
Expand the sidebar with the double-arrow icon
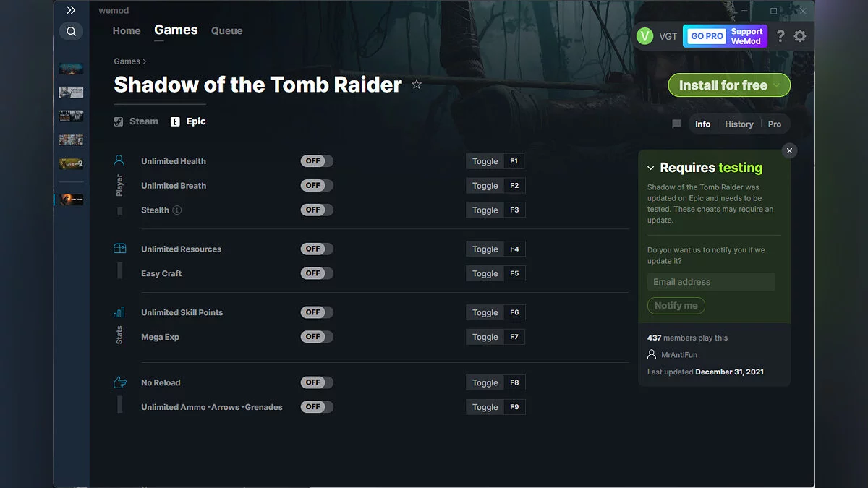70,10
